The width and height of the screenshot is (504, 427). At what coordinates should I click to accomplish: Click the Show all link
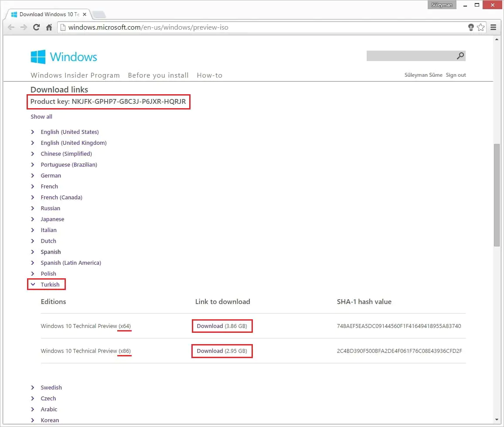[x=41, y=116]
